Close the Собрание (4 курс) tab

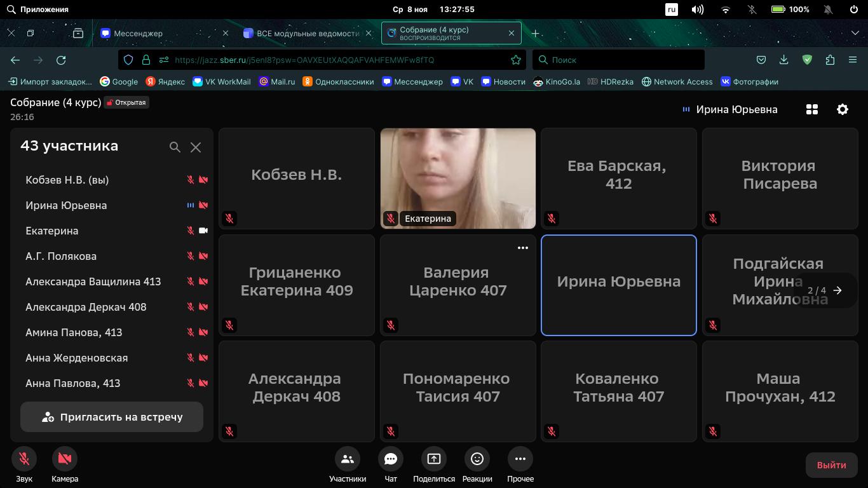click(x=512, y=33)
